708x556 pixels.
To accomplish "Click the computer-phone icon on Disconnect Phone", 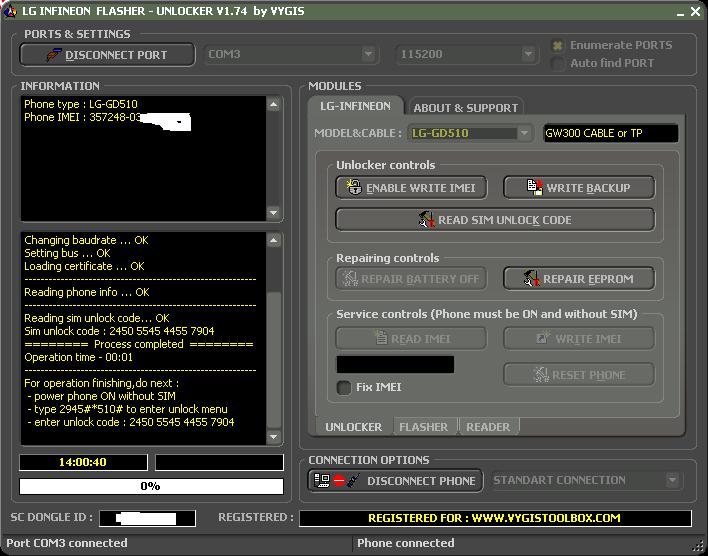I will tap(322, 480).
